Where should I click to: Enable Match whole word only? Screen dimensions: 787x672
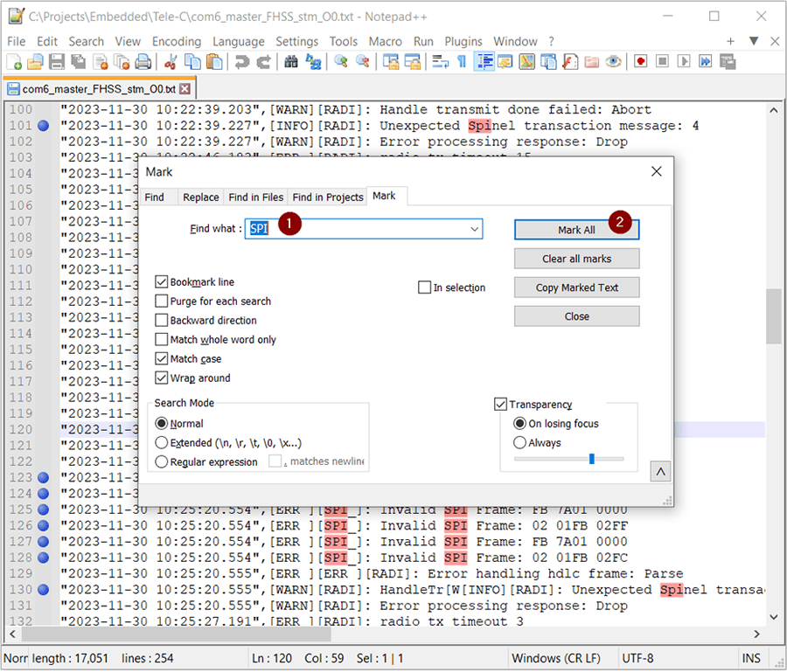coord(161,340)
